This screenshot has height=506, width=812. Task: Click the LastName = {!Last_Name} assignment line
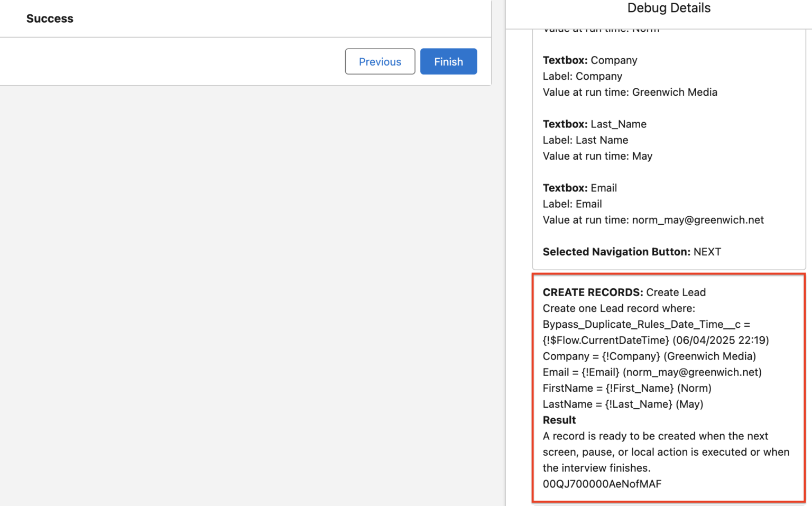623,404
